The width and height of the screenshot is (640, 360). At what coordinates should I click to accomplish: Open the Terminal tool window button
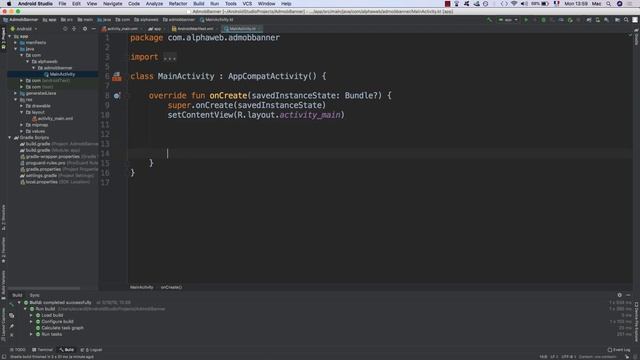[42, 350]
